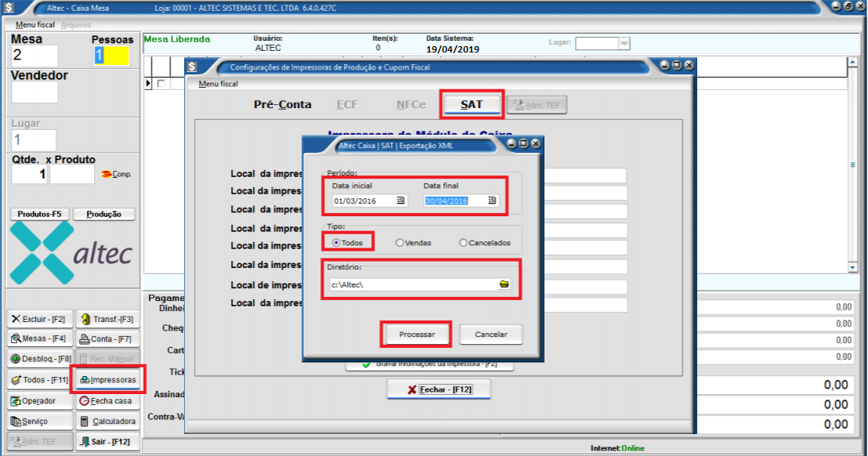
Task: Open Arquivos menu in main window
Action: pos(76,25)
